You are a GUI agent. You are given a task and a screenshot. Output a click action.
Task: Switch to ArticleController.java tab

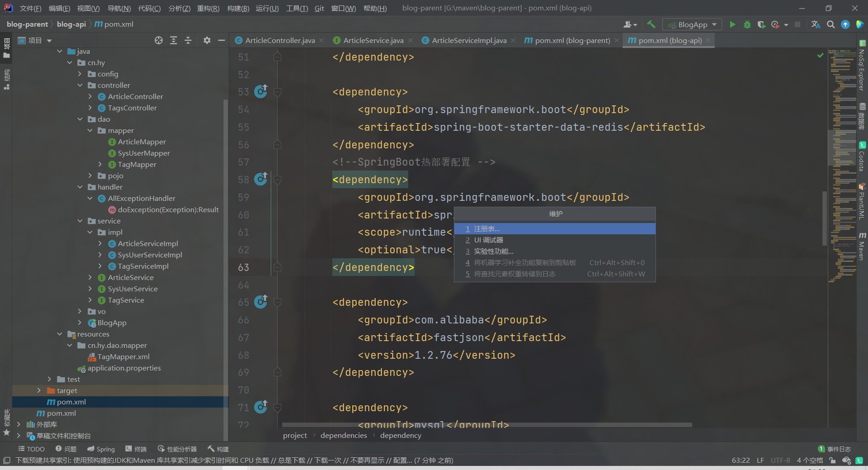[279, 40]
